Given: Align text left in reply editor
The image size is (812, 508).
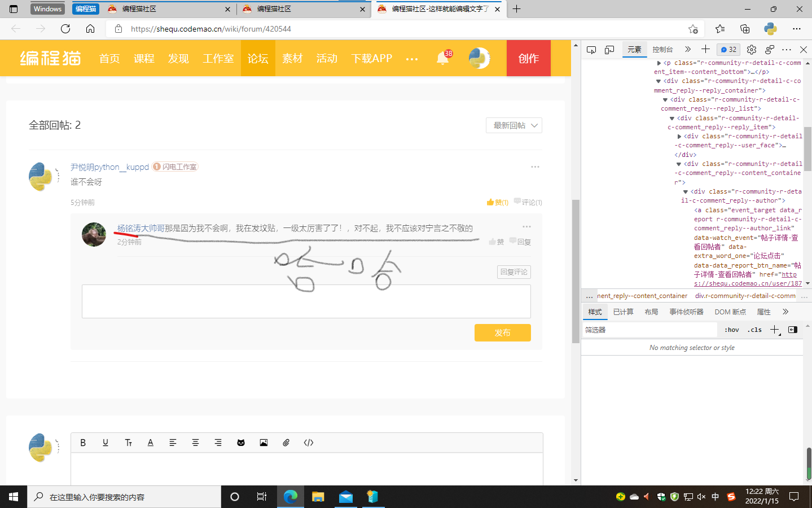Looking at the screenshot, I should [x=173, y=443].
